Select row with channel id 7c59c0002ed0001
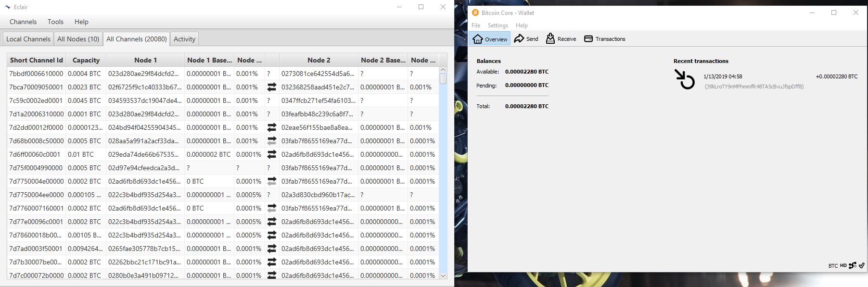Image resolution: width=868 pixels, height=287 pixels. pos(223,100)
